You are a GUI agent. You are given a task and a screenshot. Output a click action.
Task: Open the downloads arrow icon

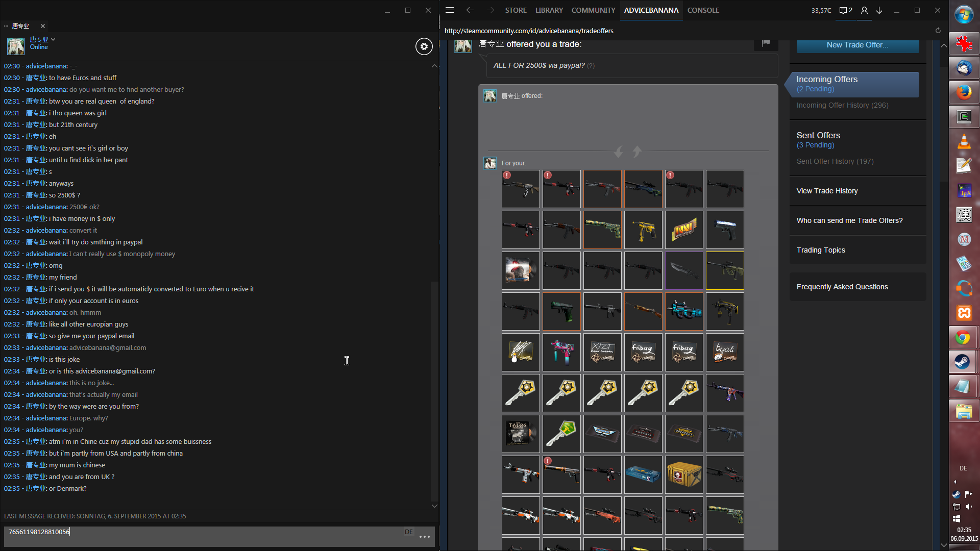879,10
